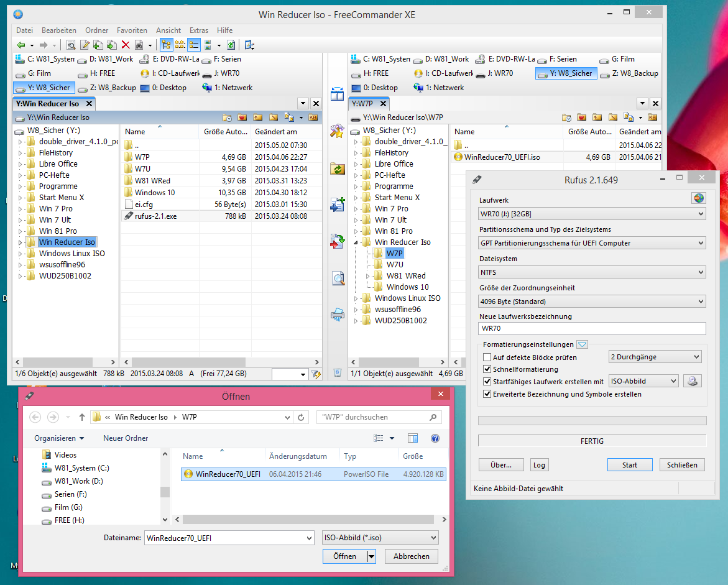
Task: Click the shredder wipe icon in middle bar
Action: coord(338,315)
